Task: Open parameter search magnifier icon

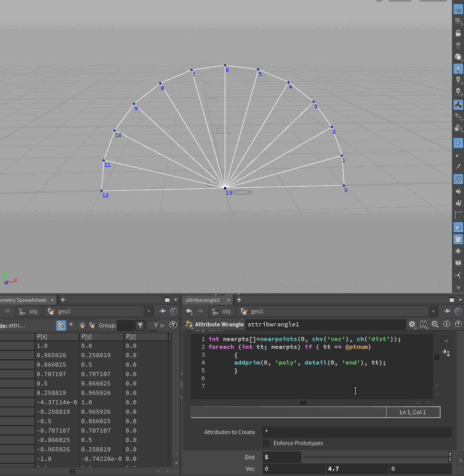Action: pyautogui.click(x=435, y=324)
